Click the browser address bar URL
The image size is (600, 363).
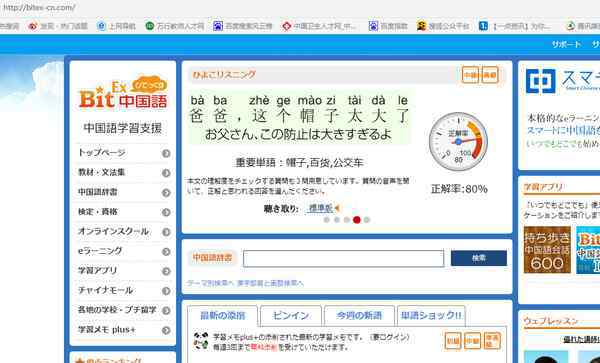click(x=38, y=7)
